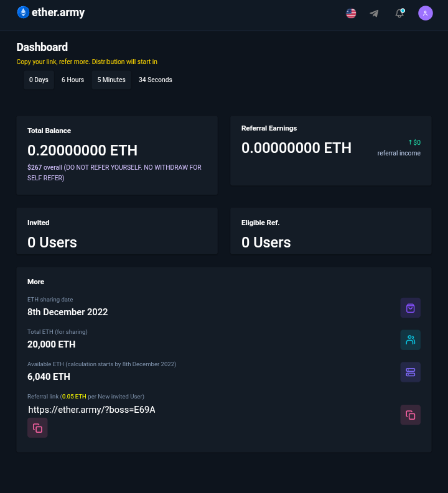Open the purple user profile avatar
448x493 pixels.
[426, 13]
